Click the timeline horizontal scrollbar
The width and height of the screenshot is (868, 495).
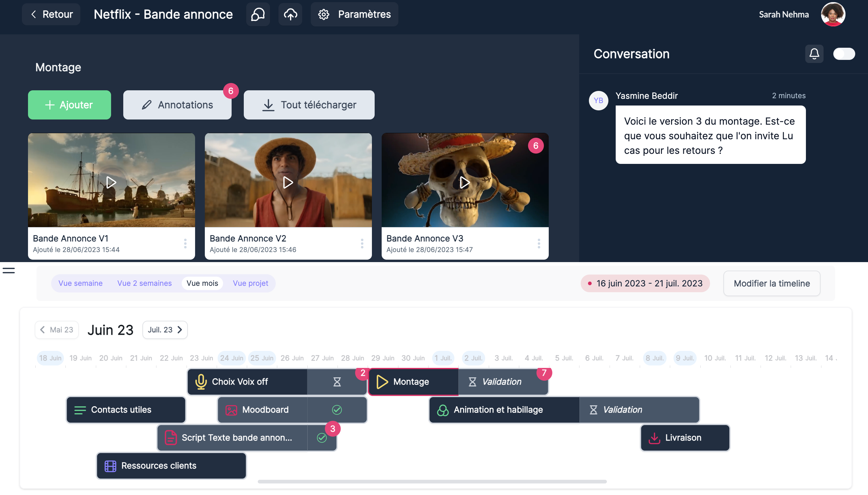(x=432, y=481)
